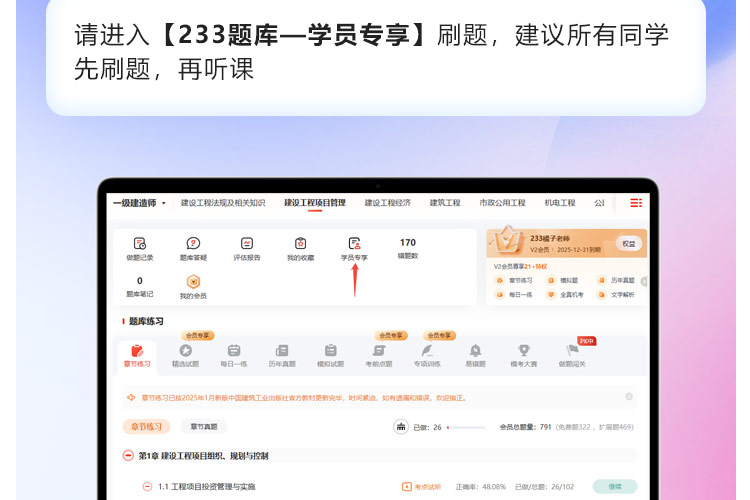
Task: Click the 考点试听 play icon
Action: (x=407, y=487)
